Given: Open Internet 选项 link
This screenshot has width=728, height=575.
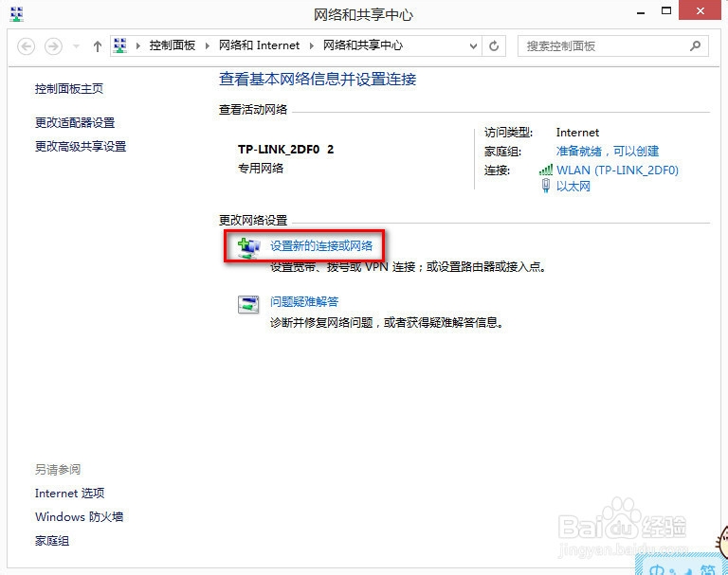Looking at the screenshot, I should tap(69, 493).
